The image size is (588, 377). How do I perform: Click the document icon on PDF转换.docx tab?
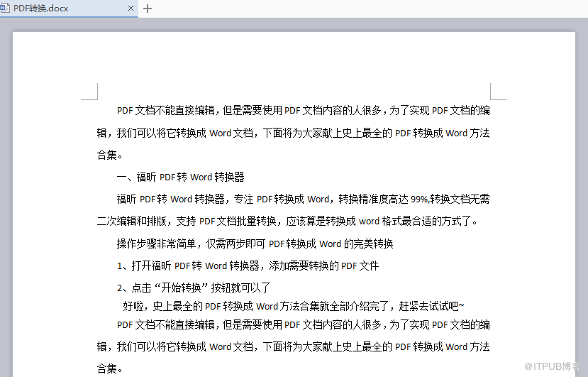(5, 8)
